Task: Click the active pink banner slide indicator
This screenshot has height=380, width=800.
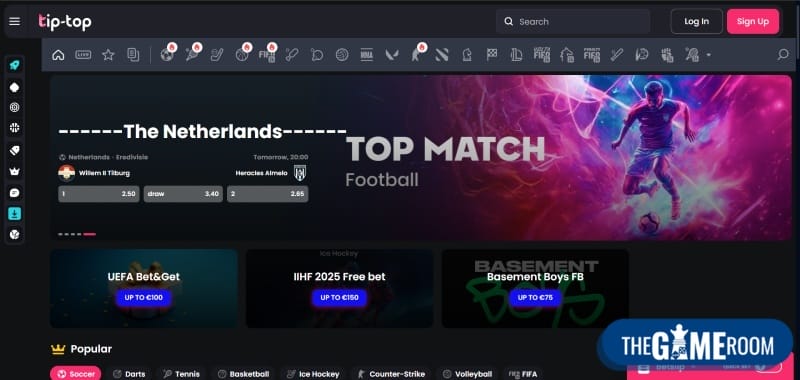Action: click(90, 234)
